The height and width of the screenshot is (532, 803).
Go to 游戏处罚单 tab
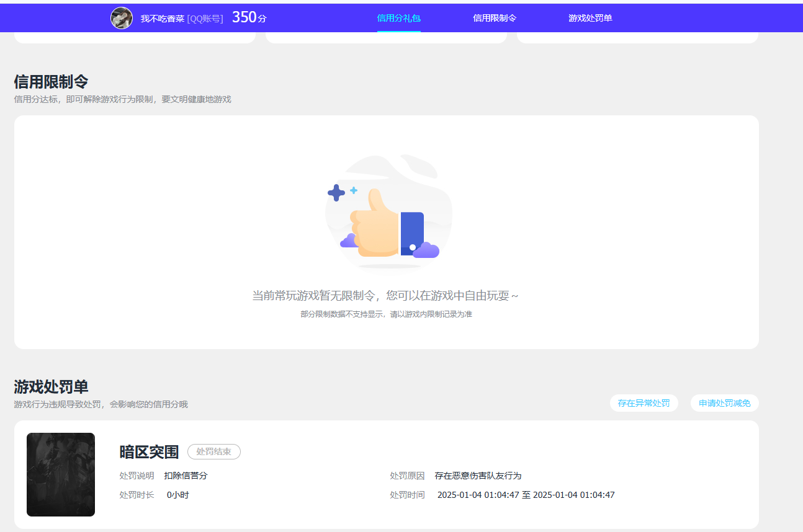(590, 18)
